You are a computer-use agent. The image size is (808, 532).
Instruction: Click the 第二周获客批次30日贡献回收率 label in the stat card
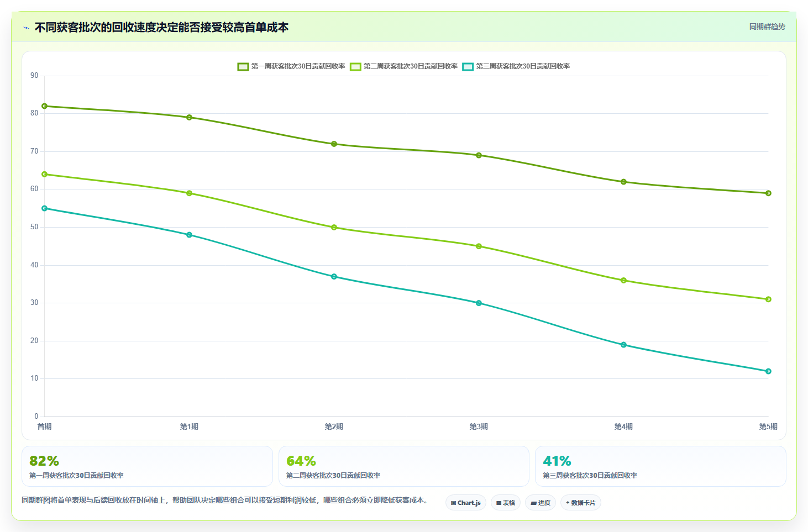click(333, 475)
